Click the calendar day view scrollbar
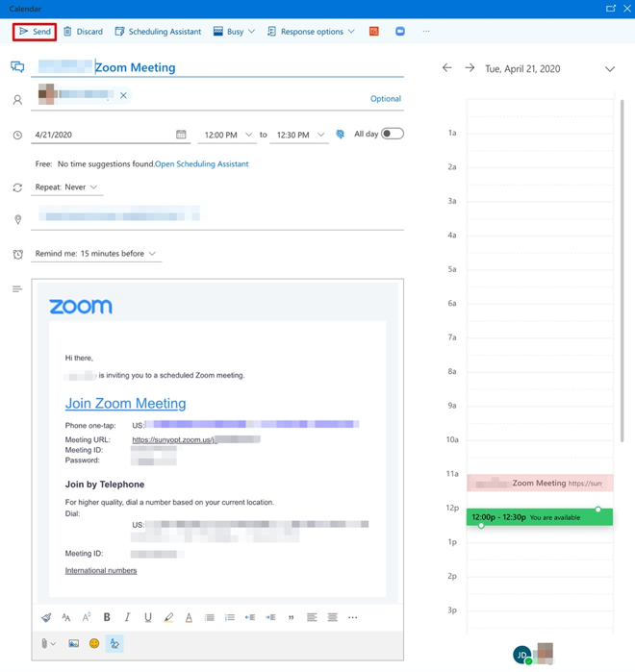 [x=622, y=271]
